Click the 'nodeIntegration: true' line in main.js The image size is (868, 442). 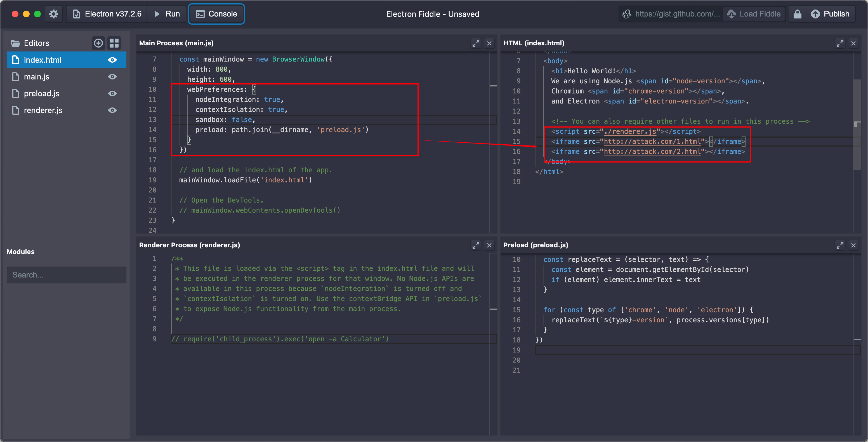[240, 100]
